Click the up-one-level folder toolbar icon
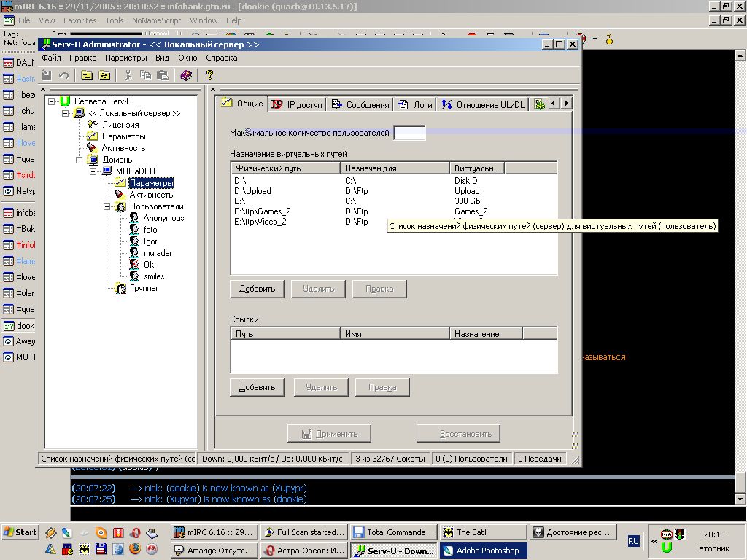Image resolution: width=747 pixels, height=560 pixels. point(87,75)
